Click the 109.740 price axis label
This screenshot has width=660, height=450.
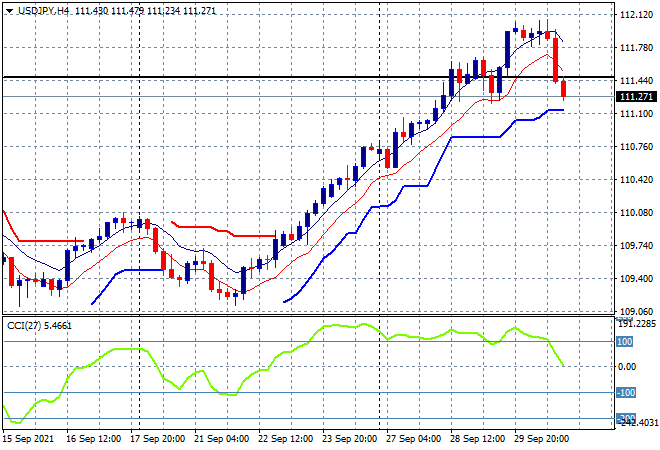(636, 245)
